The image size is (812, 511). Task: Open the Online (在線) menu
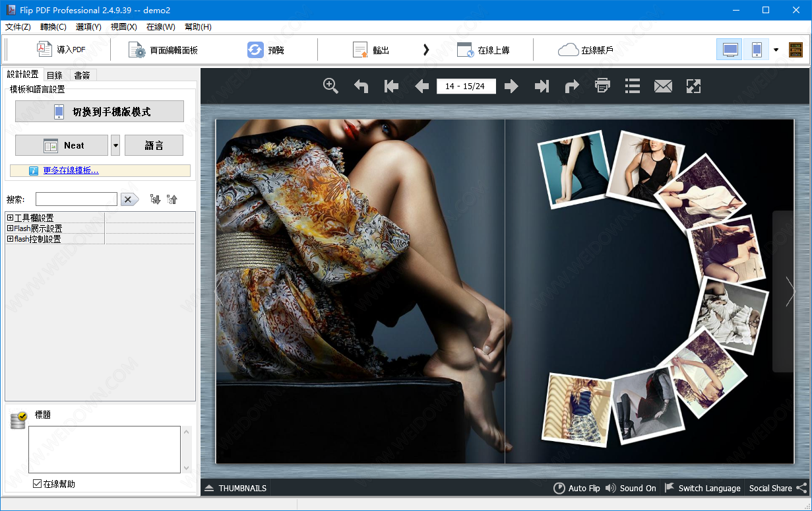pos(161,27)
